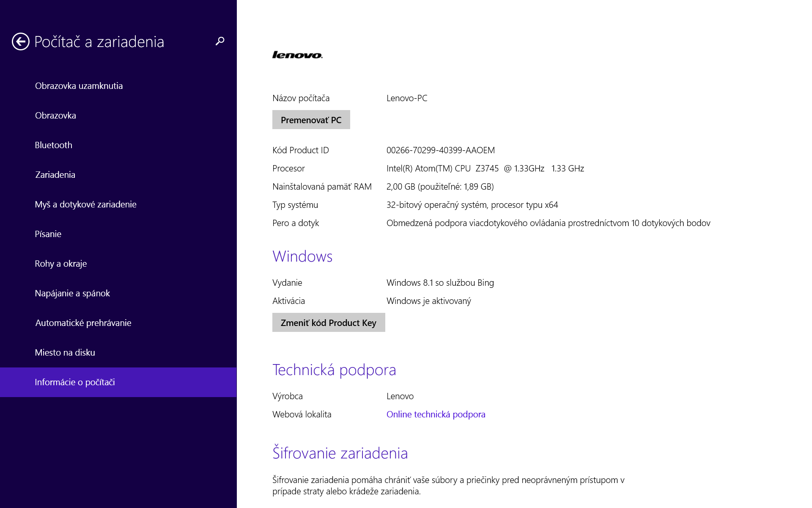Click 32-bitový operačný systém text
This screenshot has height=508, width=812.
(472, 205)
